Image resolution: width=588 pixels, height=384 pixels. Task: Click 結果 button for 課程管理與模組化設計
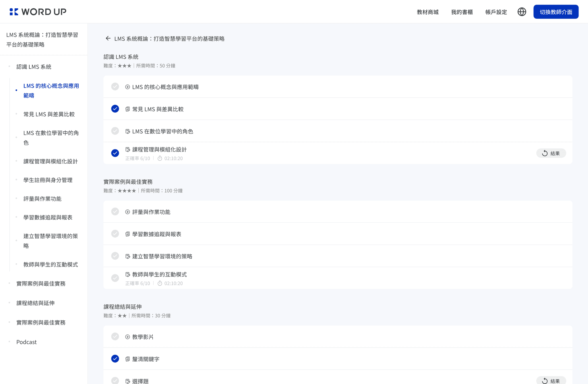(x=551, y=153)
